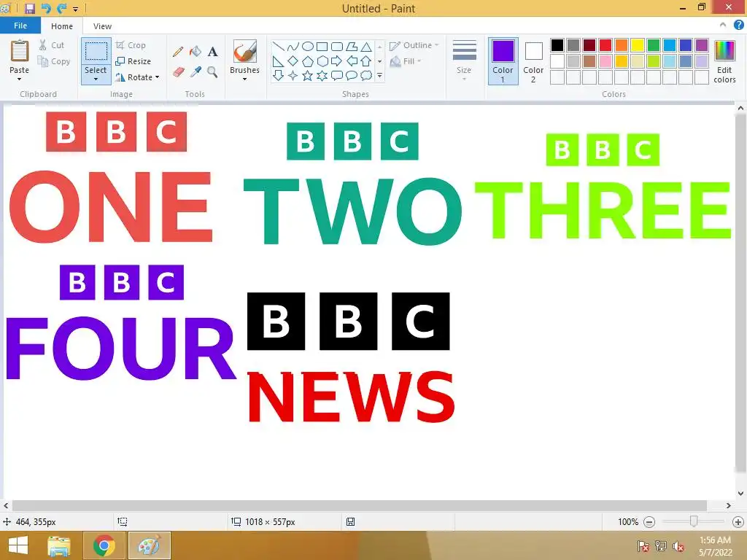Choose the Rectangle shape
Screen dimensions: 747x560
322,46
